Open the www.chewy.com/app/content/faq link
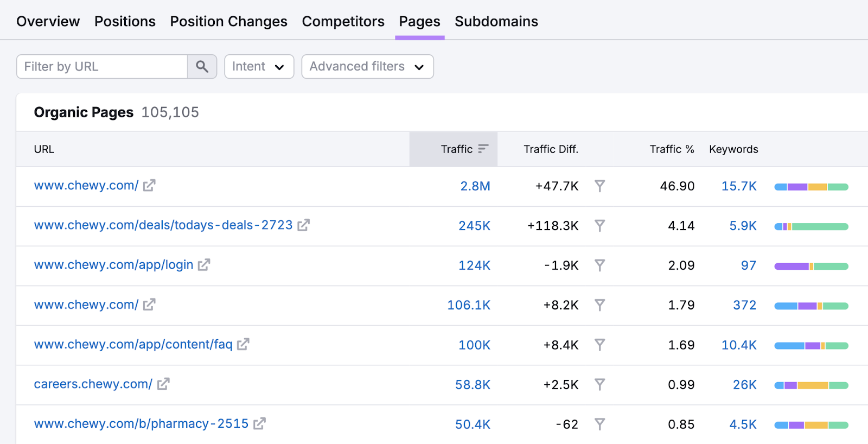 pyautogui.click(x=133, y=345)
